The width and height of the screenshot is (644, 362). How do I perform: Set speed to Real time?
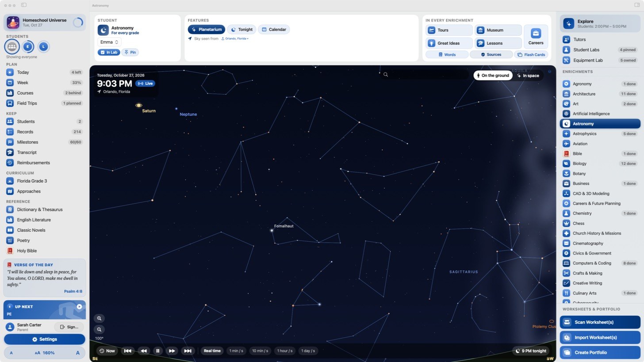coord(212,351)
